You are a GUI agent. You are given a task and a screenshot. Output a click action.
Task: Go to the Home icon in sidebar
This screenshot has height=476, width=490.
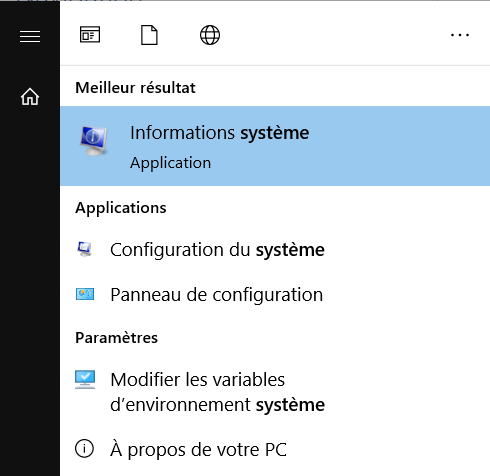coord(30,97)
